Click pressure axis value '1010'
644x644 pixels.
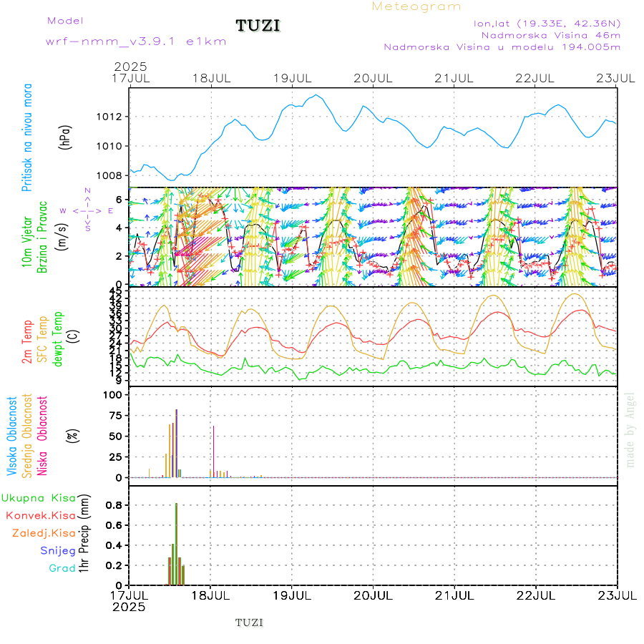(109, 146)
